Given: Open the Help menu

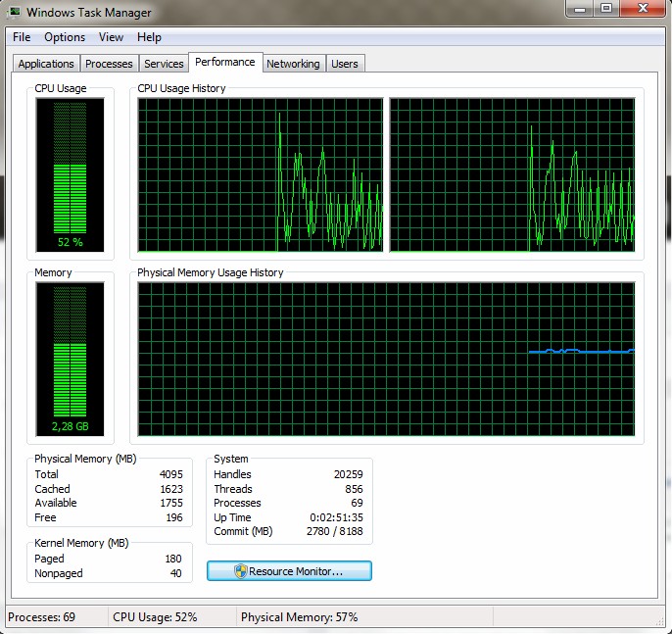Looking at the screenshot, I should pyautogui.click(x=149, y=37).
